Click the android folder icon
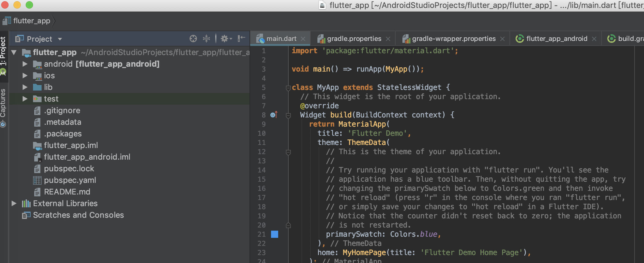The width and height of the screenshot is (644, 263). [37, 64]
